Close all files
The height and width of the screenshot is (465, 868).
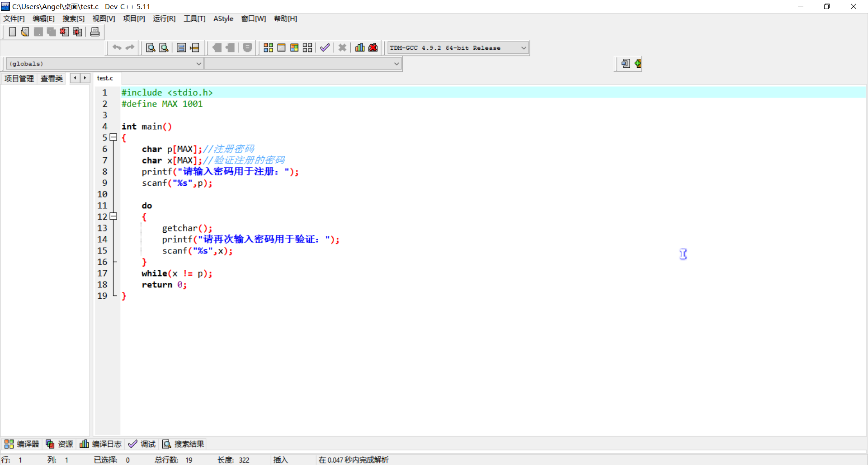[x=78, y=32]
